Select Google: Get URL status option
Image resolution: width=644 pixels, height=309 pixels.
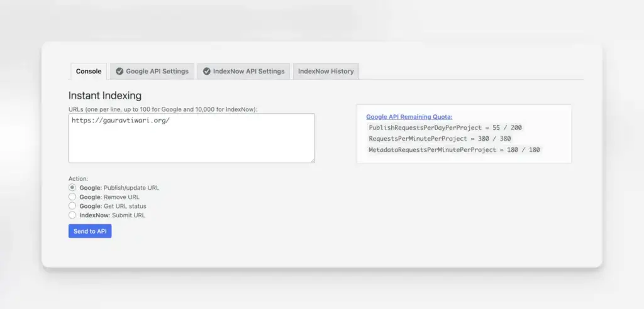[x=72, y=206]
